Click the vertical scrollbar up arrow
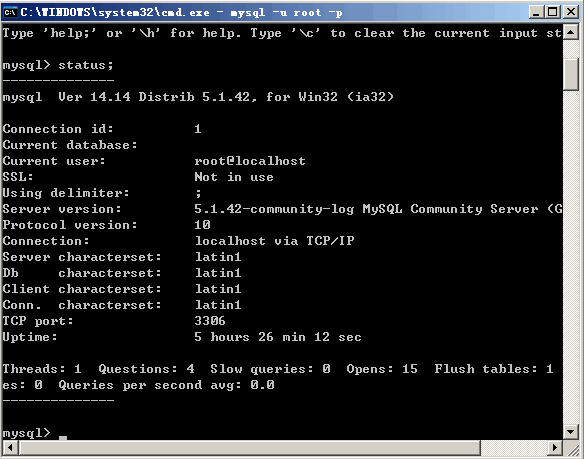This screenshot has height=459, width=584. coord(571,32)
